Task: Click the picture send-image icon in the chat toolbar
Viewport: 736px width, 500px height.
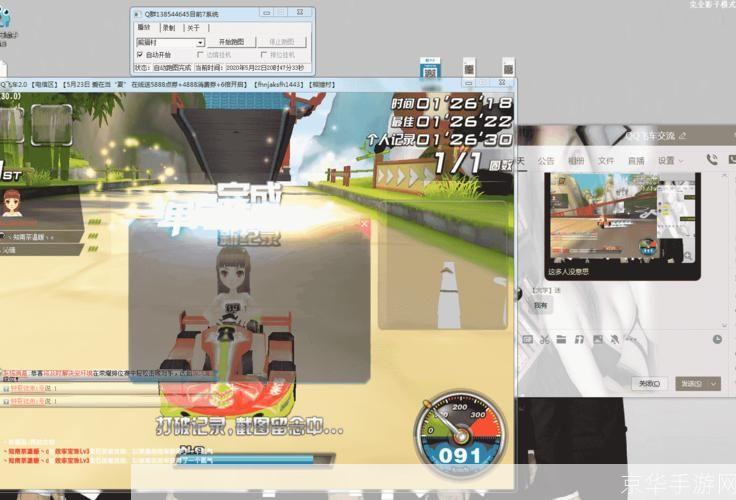Action: (x=598, y=339)
